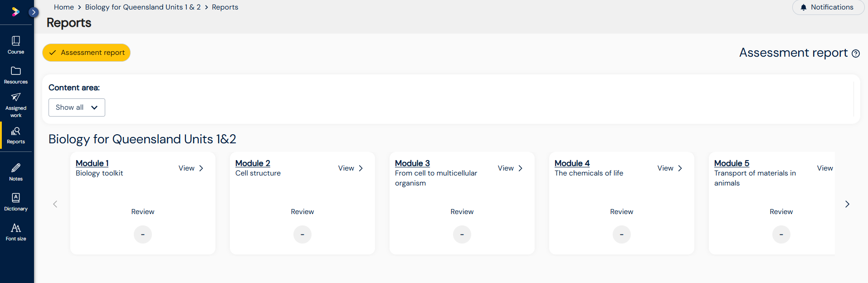The height and width of the screenshot is (283, 868).
Task: Open the Module 1 link
Action: point(92,163)
